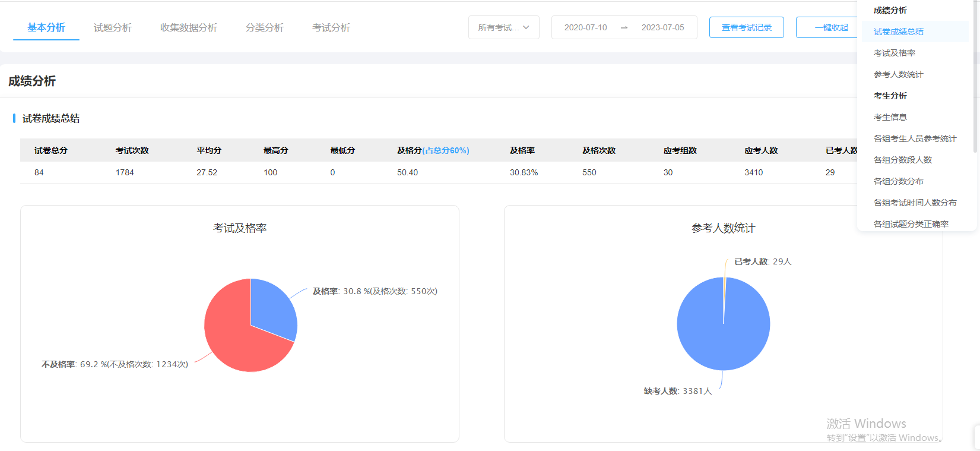Click the 及格分(占总分60%) column header
Screen dimensions: 980x451
433,150
